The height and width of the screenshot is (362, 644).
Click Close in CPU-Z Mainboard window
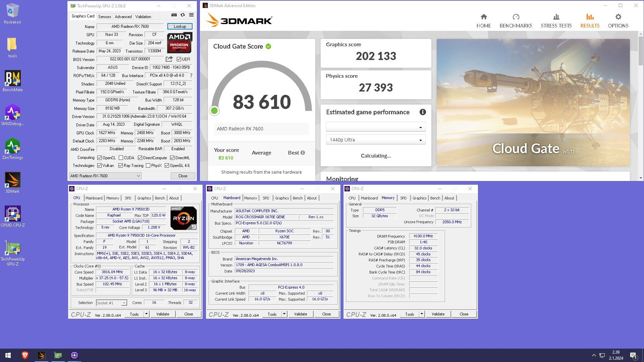326,314
